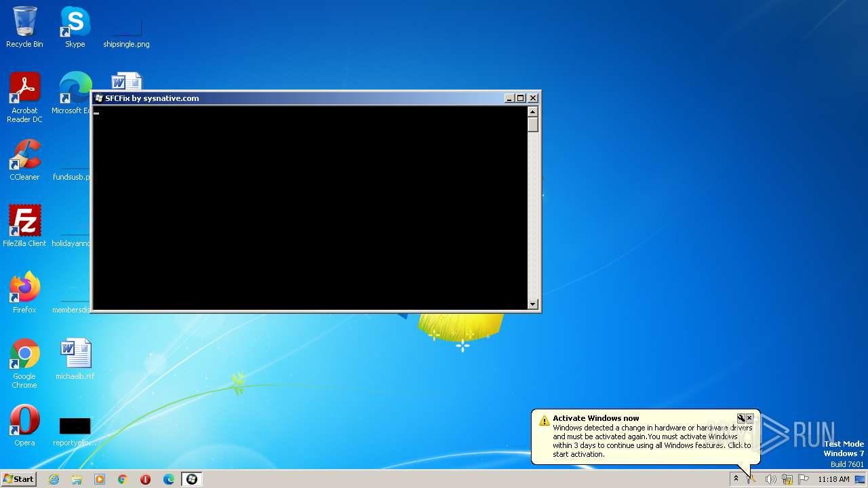The image size is (868, 488).
Task: Open Windows Explorer from the taskbar
Action: [77, 479]
